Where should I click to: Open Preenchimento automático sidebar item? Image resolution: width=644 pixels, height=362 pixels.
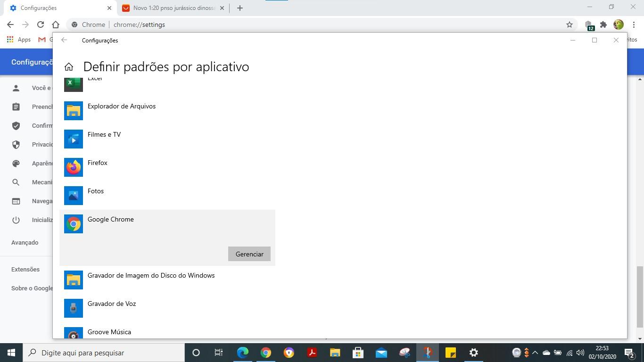[x=26, y=107]
